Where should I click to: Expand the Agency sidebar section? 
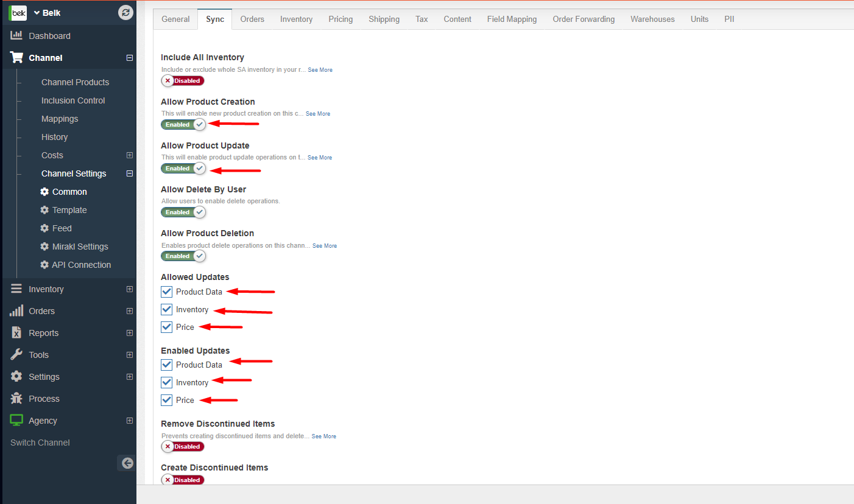point(129,421)
